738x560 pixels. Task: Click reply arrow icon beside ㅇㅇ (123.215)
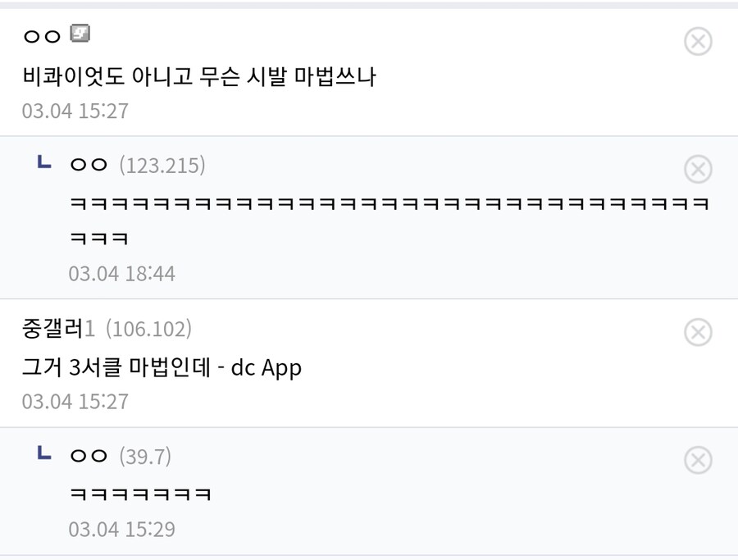[44, 163]
